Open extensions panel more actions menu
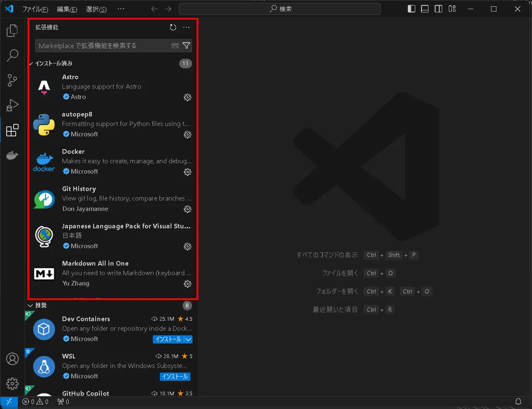Screen dimensions: 532x409 pyautogui.click(x=186, y=27)
